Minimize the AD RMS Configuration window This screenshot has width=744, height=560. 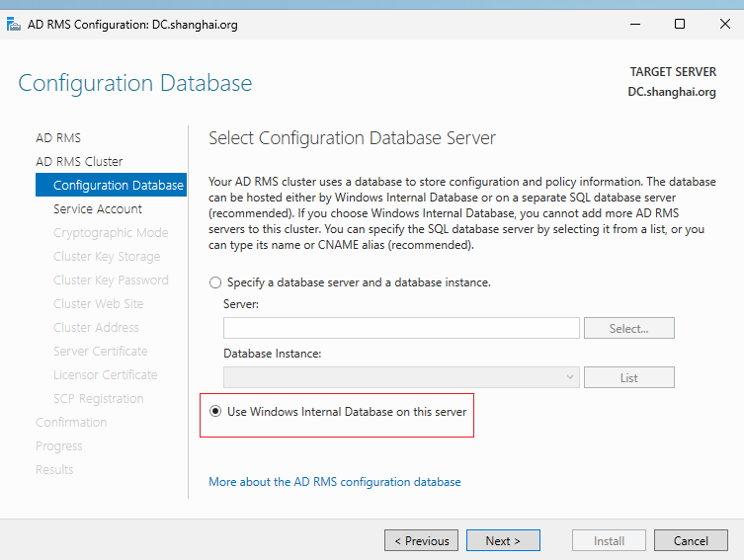point(635,24)
